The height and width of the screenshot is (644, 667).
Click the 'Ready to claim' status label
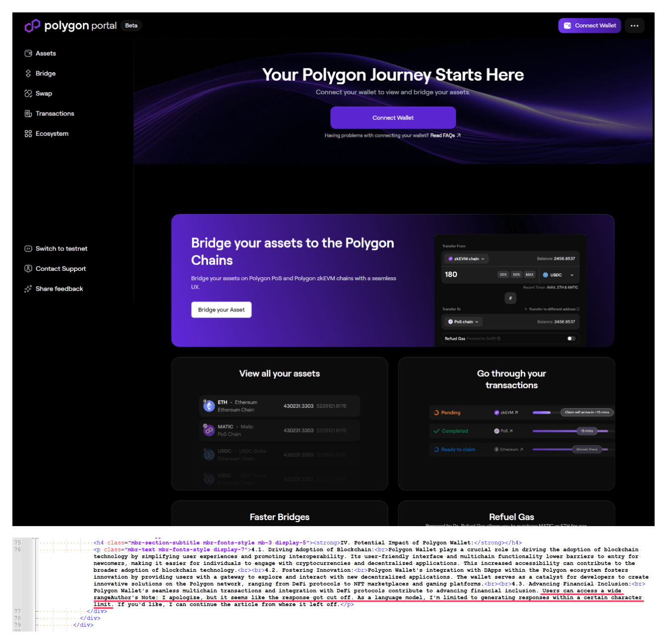[458, 449]
